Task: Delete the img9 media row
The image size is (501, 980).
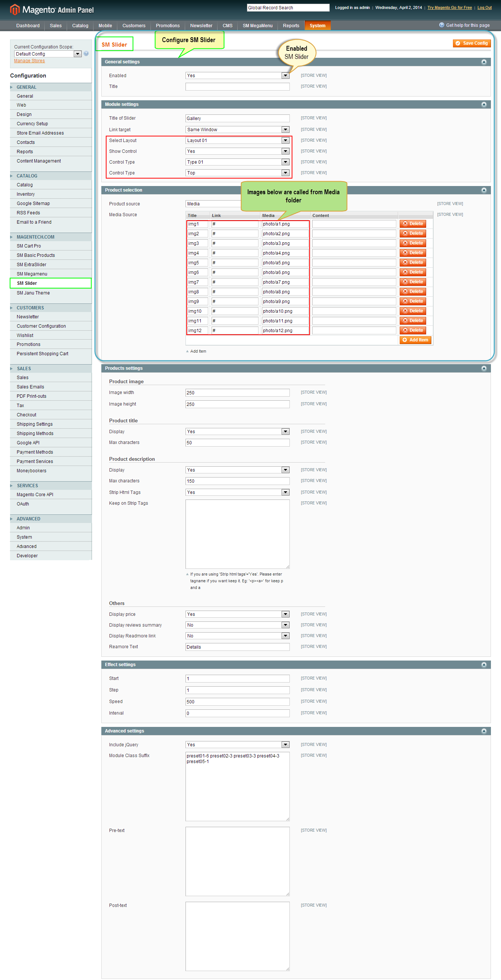Action: coord(412,301)
